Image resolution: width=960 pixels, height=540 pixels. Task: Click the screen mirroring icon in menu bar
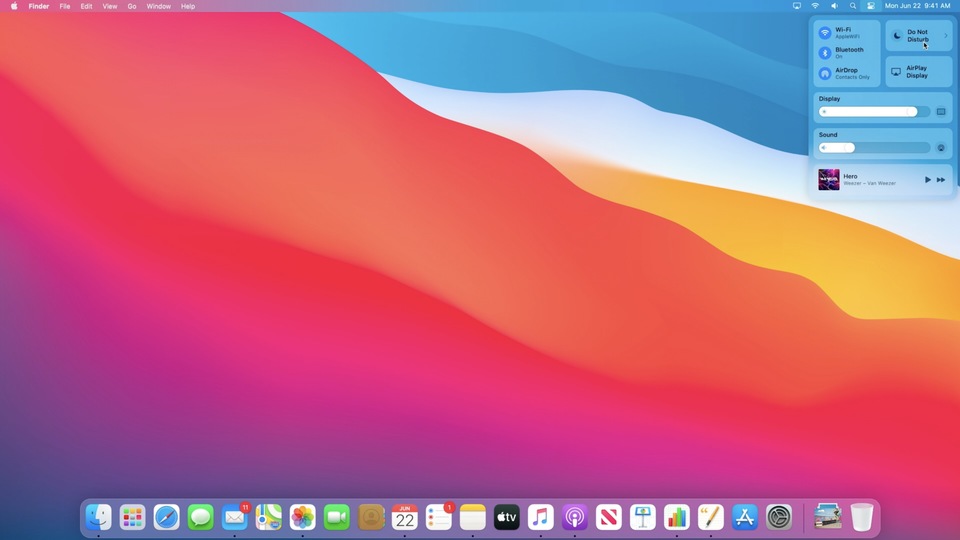coord(797,6)
